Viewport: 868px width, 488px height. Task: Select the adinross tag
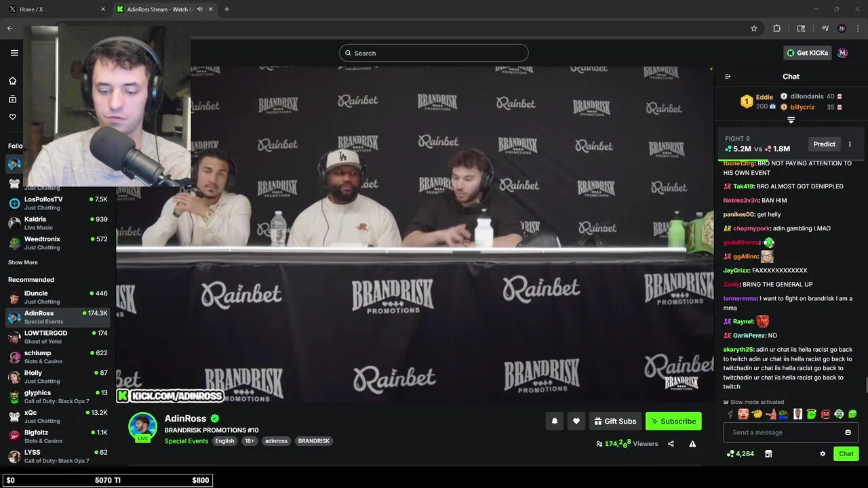(276, 441)
